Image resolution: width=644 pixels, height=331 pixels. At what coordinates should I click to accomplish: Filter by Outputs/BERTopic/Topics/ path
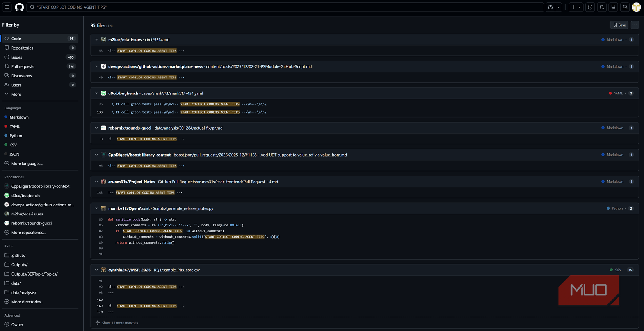tap(40, 274)
